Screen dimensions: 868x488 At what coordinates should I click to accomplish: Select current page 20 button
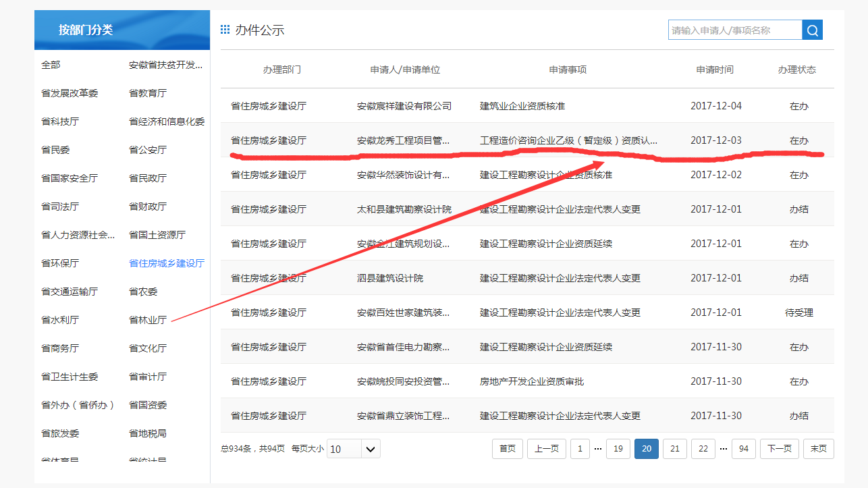tap(647, 449)
